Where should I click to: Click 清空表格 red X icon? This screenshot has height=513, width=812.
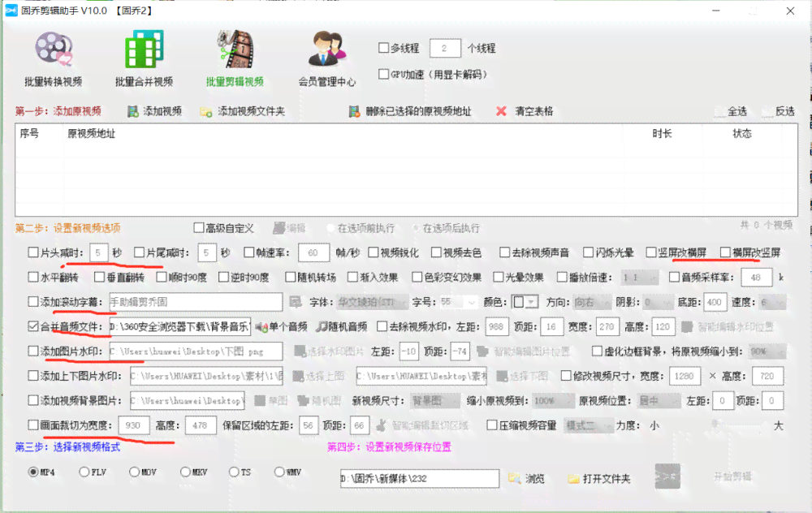click(501, 111)
